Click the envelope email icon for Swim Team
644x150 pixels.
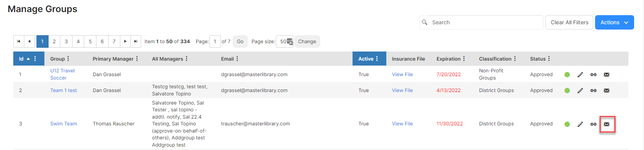pyautogui.click(x=606, y=124)
